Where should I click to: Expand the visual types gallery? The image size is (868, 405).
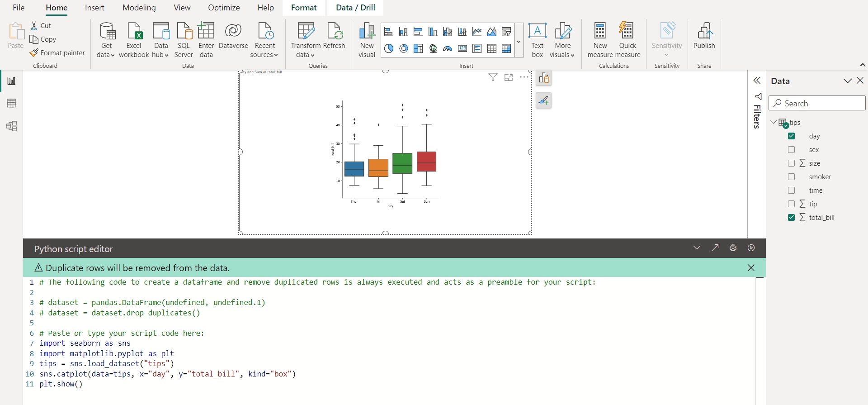(x=519, y=41)
